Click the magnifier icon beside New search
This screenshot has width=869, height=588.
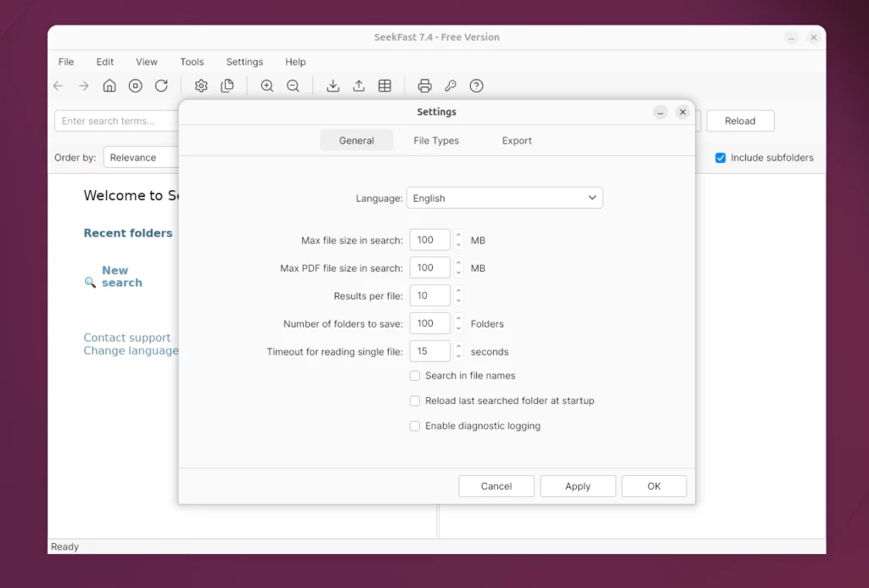(90, 282)
